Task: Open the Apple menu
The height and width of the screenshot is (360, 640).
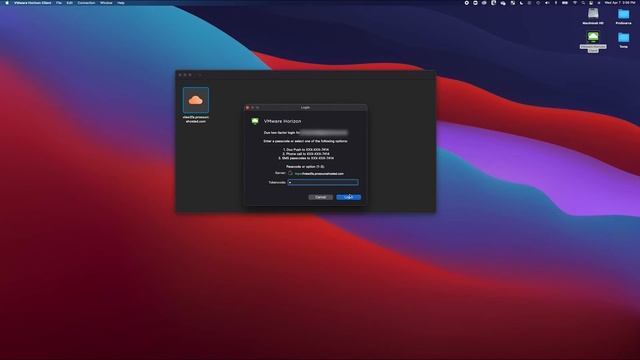Action: [x=7, y=3]
